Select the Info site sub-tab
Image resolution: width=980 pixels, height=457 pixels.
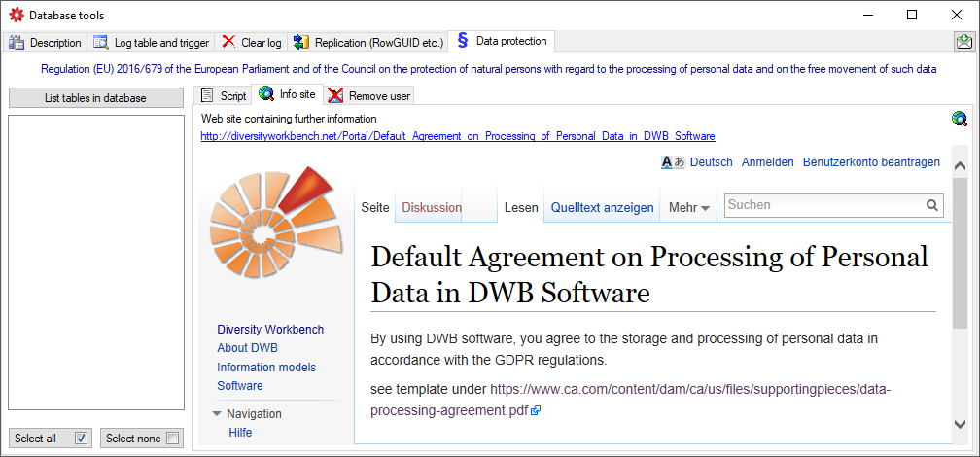tap(288, 95)
